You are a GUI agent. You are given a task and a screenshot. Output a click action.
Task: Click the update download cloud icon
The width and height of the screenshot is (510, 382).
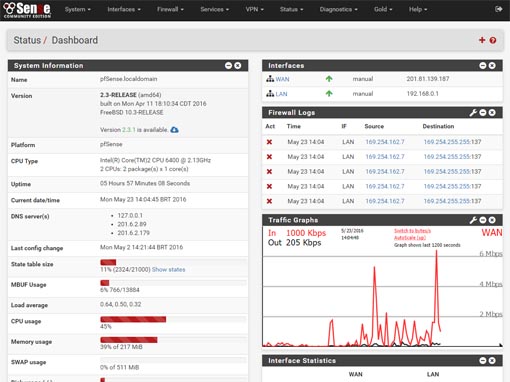click(x=174, y=130)
